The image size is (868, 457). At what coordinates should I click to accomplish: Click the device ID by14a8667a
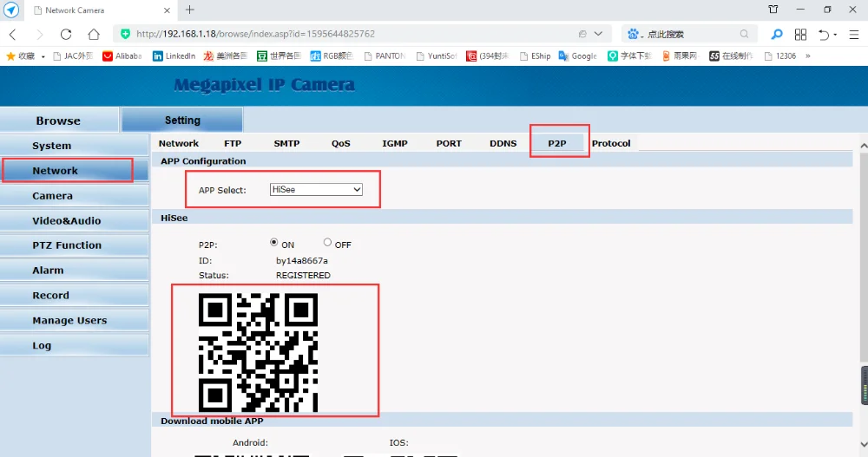click(x=302, y=261)
